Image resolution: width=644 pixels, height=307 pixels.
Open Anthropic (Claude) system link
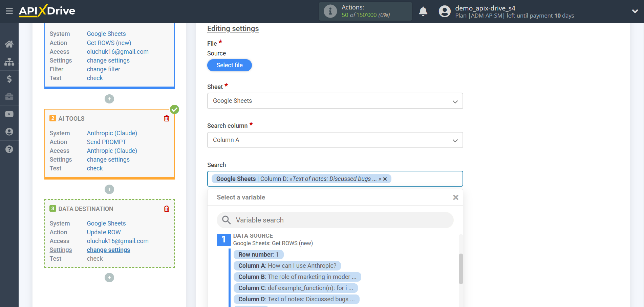coord(112,133)
